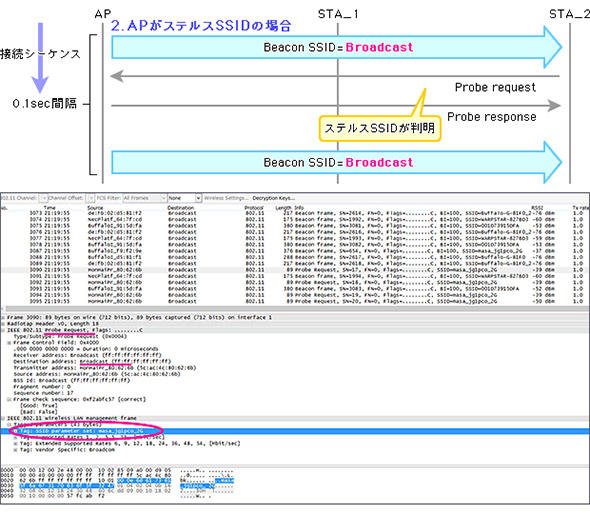Select packet 3076 in the packet list
The width and height of the screenshot is (590, 514).
(x=295, y=232)
